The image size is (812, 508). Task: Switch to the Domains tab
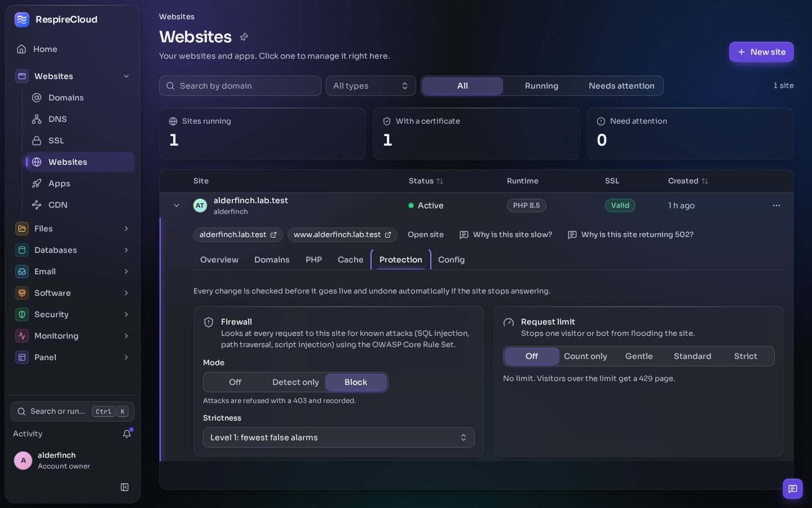(272, 260)
